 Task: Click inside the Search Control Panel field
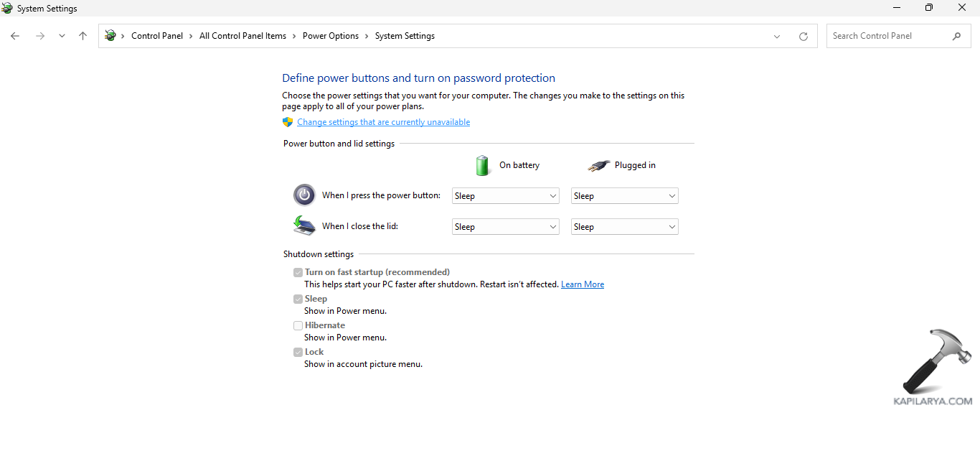[890, 35]
